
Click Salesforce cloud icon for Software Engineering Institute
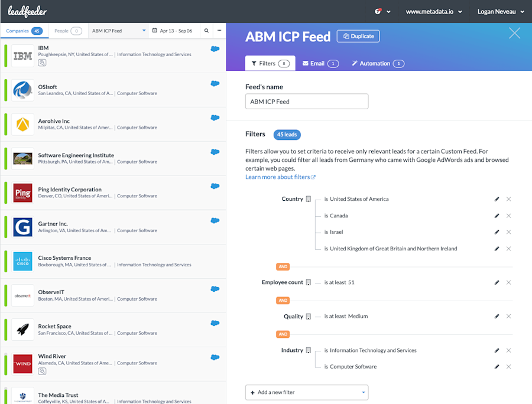pyautogui.click(x=215, y=152)
